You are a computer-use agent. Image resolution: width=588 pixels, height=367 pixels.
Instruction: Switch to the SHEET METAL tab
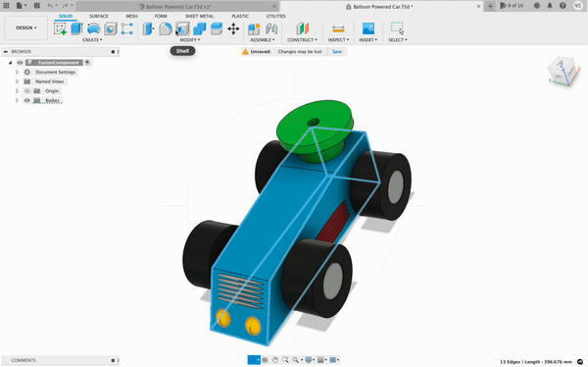pos(199,16)
